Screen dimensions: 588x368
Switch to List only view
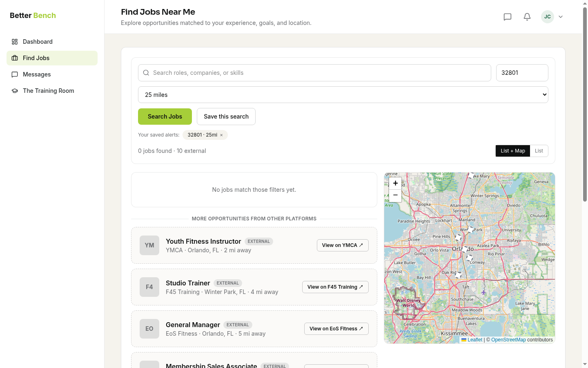click(x=539, y=151)
